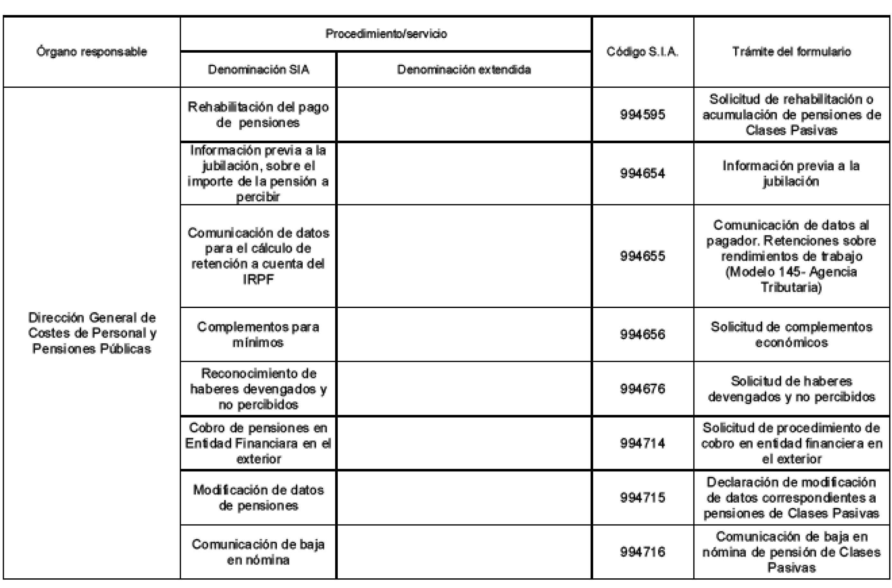Screen dimensions: 892x588
Task: Click the code 994595
Action: (x=643, y=115)
